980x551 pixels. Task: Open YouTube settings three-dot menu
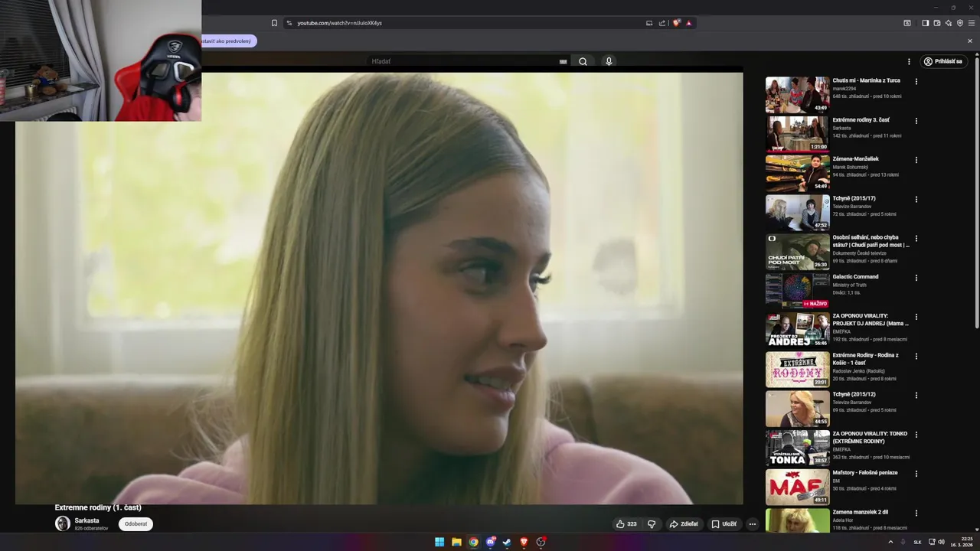[x=909, y=61]
